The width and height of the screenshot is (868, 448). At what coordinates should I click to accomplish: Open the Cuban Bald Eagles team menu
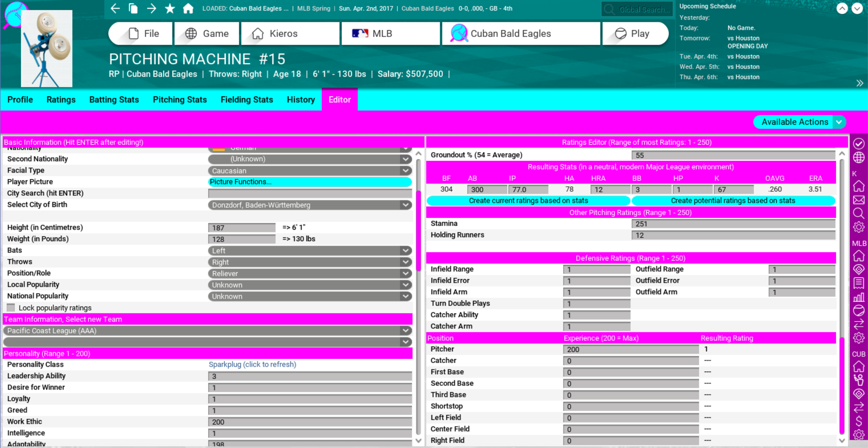[521, 33]
